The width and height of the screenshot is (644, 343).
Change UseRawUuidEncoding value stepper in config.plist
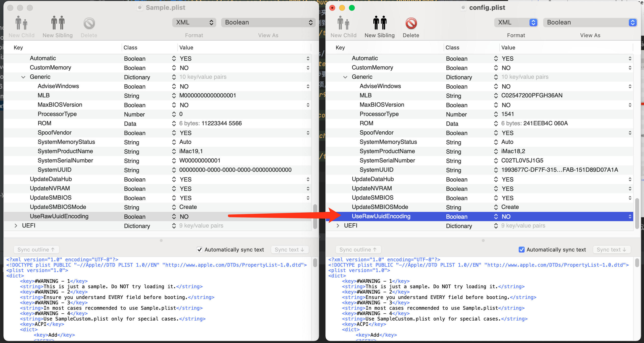point(630,217)
